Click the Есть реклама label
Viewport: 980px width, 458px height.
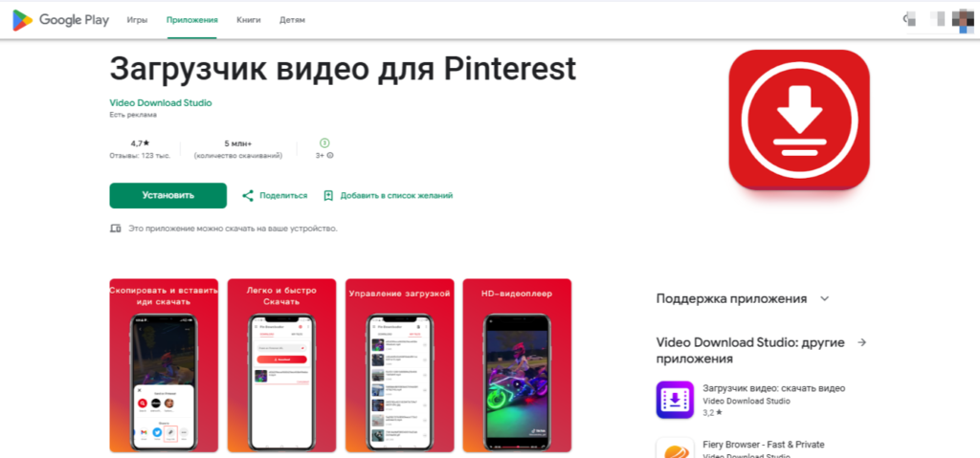[x=133, y=115]
